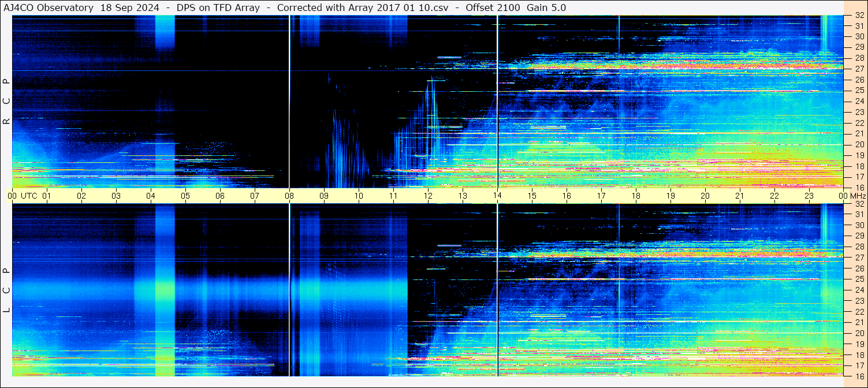
Task: Click the 32 MHz label of upper panel
Action: point(859,16)
